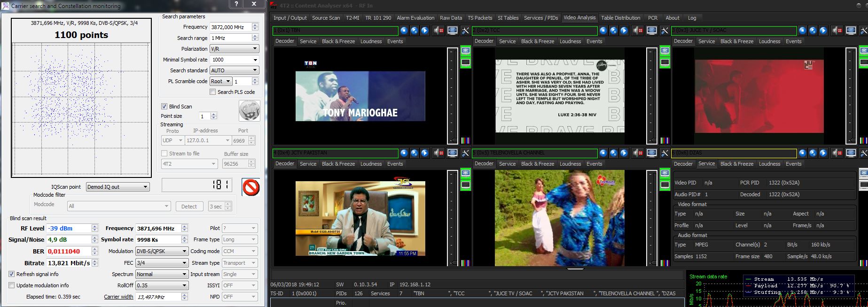Click the color bars icon under the TBN video
The height and width of the screenshot is (307, 868).
[x=466, y=140]
